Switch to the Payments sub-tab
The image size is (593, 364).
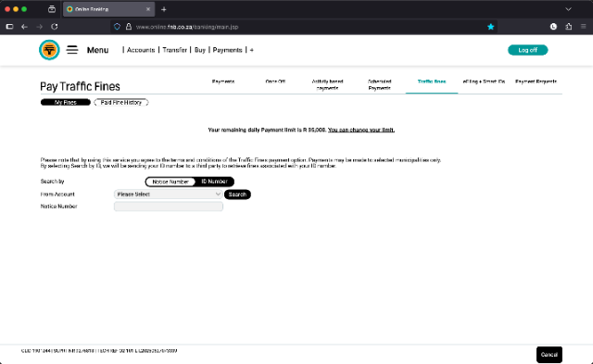coord(223,82)
